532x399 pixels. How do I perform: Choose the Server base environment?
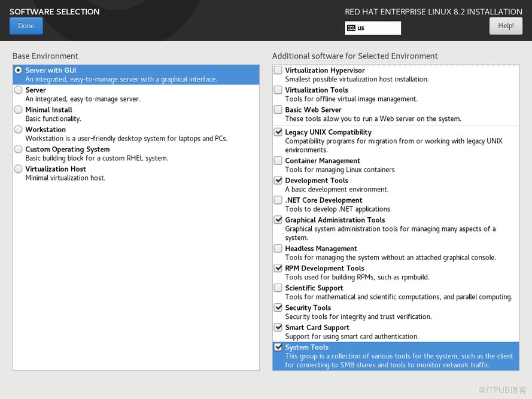coord(19,90)
